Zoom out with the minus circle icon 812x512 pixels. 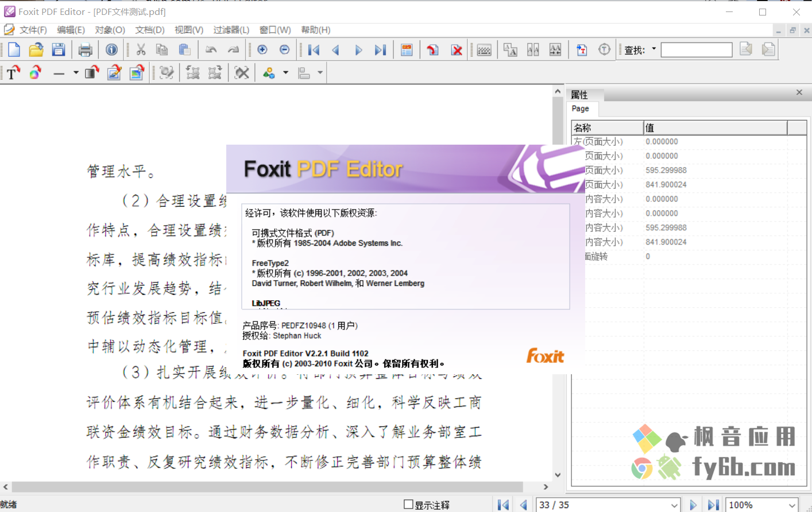284,50
